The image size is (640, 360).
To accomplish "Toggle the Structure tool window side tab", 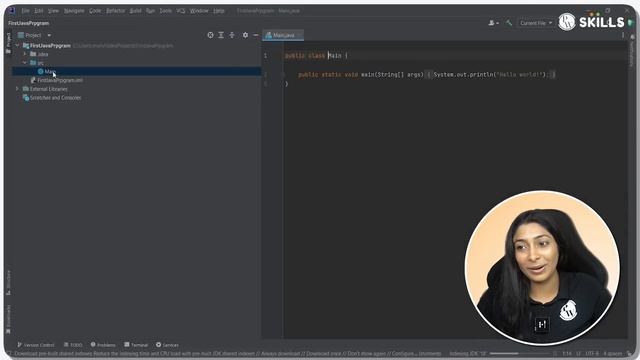I will click(x=8, y=282).
